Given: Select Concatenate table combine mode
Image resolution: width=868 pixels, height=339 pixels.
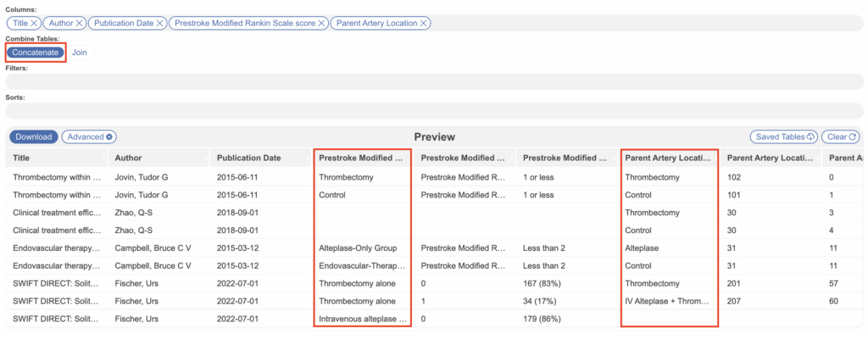Looking at the screenshot, I should coord(36,53).
